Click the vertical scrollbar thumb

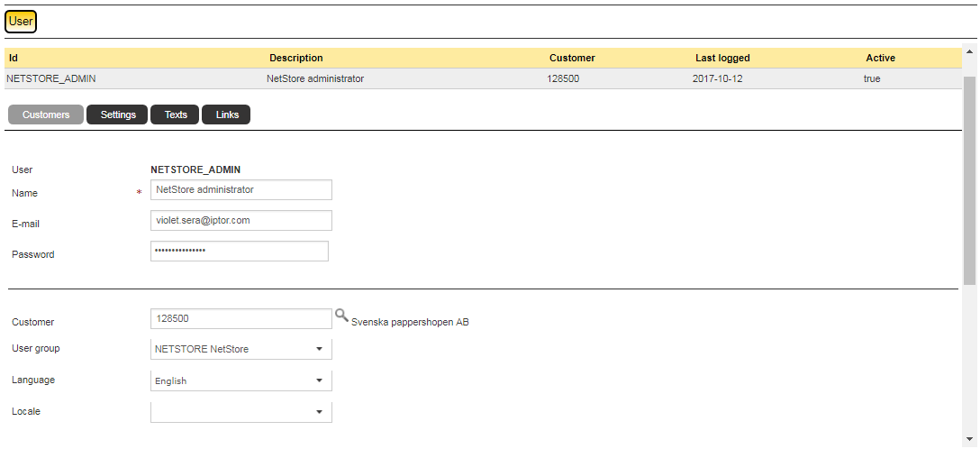pos(970,180)
